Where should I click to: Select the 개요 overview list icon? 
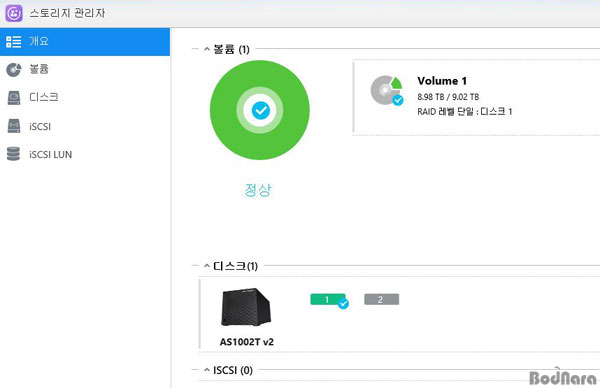pos(13,41)
